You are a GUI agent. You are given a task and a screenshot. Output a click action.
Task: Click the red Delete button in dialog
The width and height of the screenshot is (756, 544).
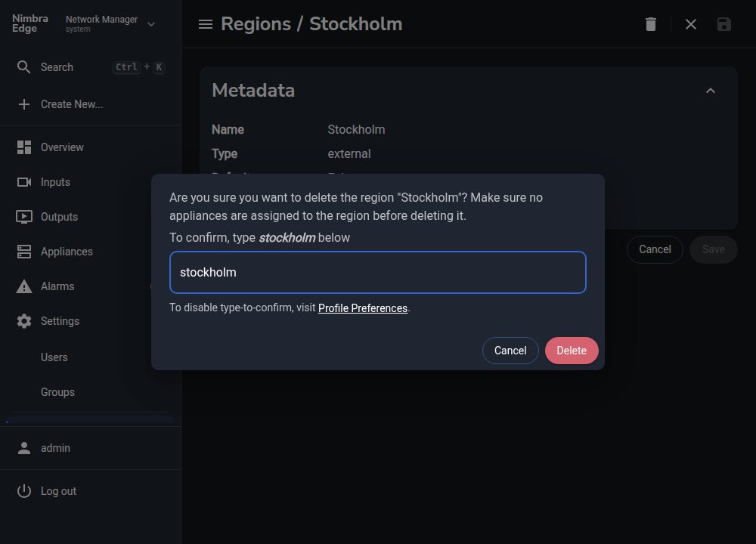pyautogui.click(x=572, y=351)
